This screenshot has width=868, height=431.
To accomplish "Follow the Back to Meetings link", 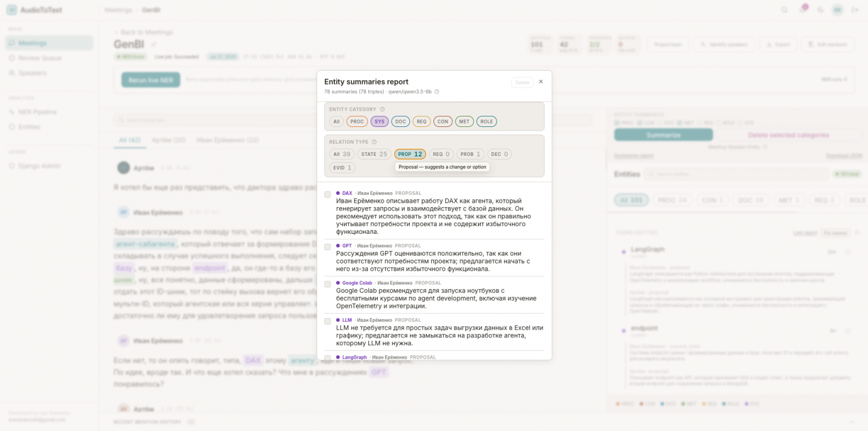I will click(x=144, y=32).
